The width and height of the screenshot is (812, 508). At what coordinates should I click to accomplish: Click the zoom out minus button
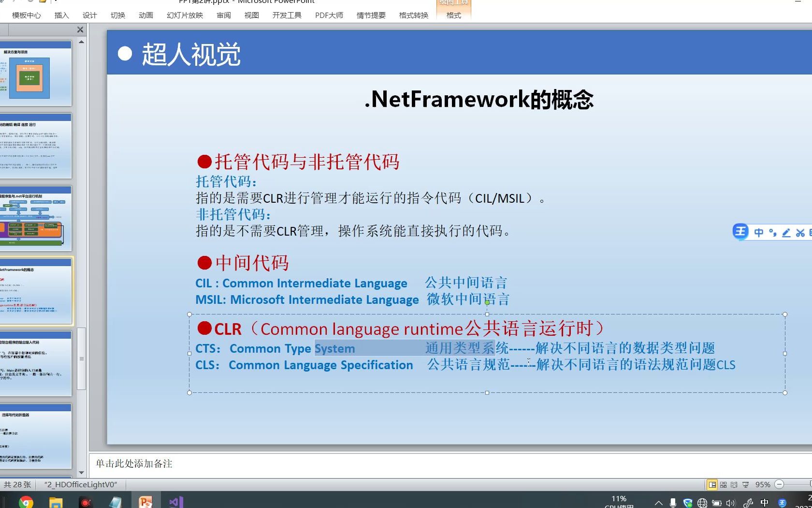coord(779,484)
